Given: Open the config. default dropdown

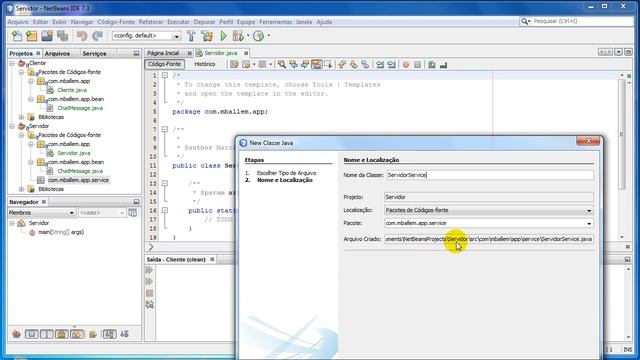Looking at the screenshot, I should (147, 36).
